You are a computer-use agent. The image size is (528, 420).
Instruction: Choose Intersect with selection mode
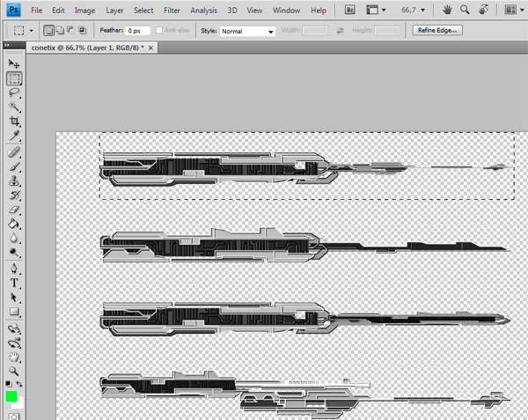tap(82, 30)
